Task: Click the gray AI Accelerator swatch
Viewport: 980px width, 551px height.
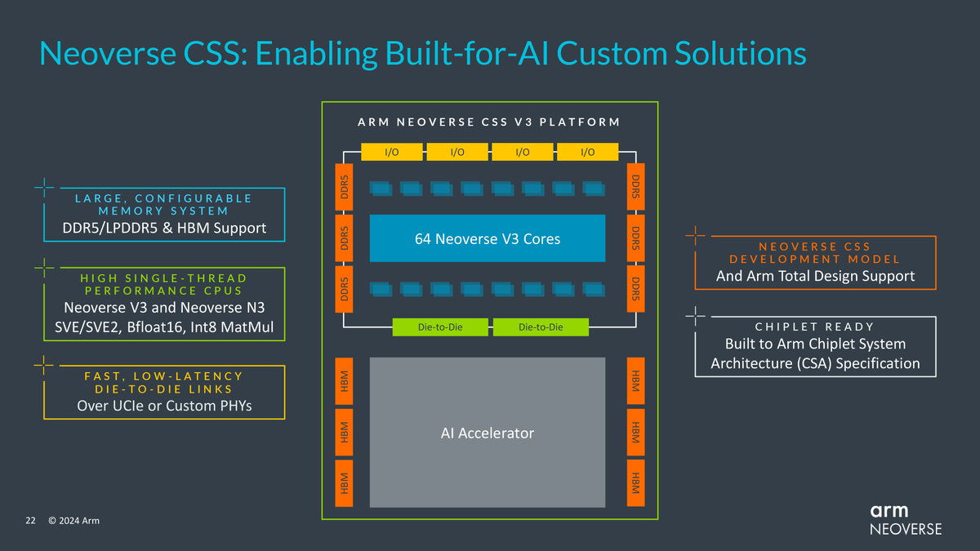Action: click(488, 433)
